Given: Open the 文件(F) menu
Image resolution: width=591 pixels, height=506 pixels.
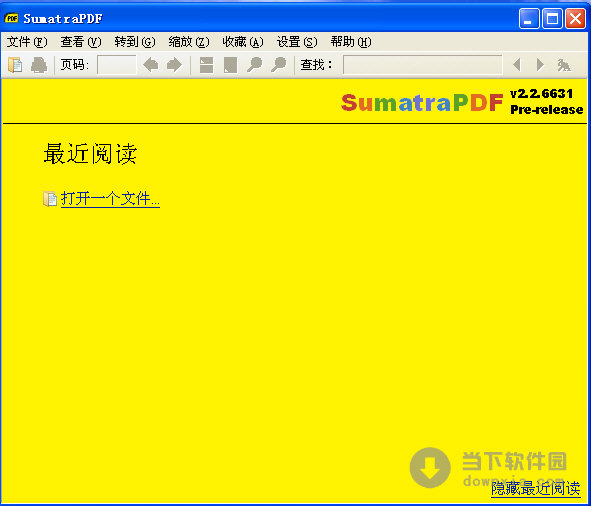Looking at the screenshot, I should click(x=27, y=41).
